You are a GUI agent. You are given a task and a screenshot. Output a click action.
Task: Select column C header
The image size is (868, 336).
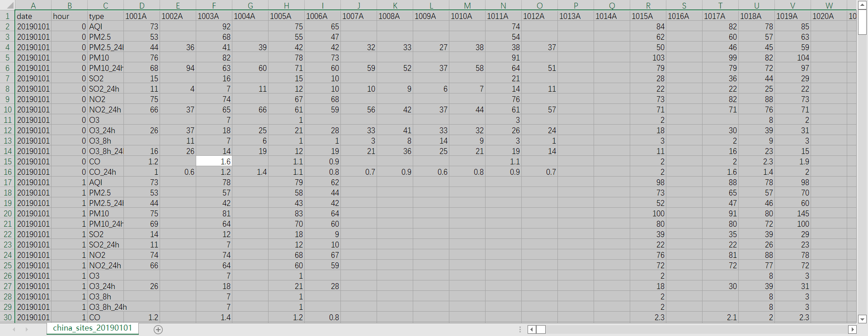point(106,5)
